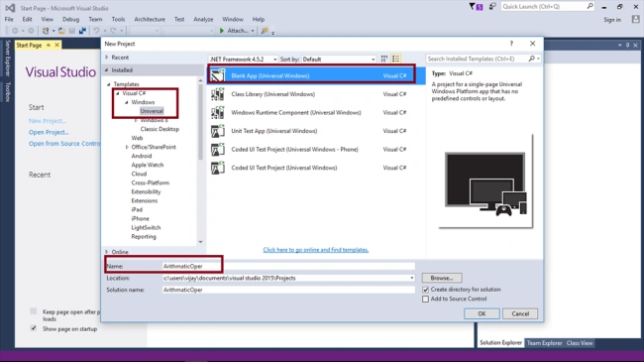Click the Cancel button
The image size is (644, 362).
(x=520, y=313)
